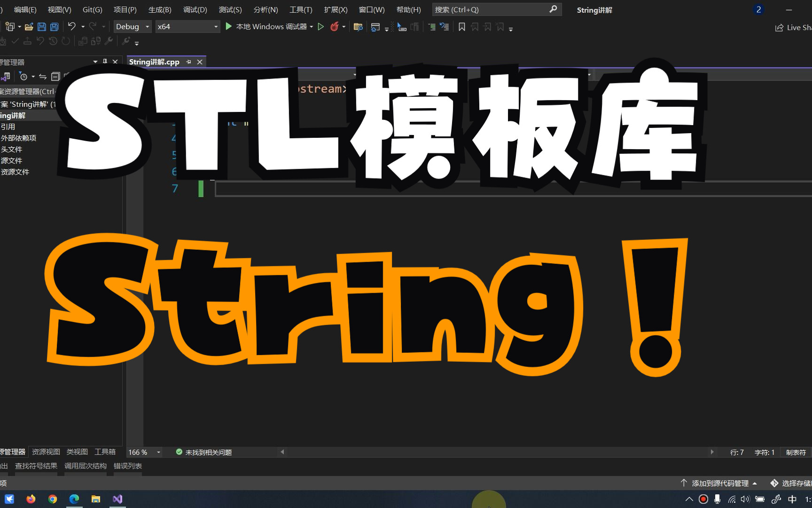
Task: Open the 调试(D) debug menu
Action: point(195,9)
